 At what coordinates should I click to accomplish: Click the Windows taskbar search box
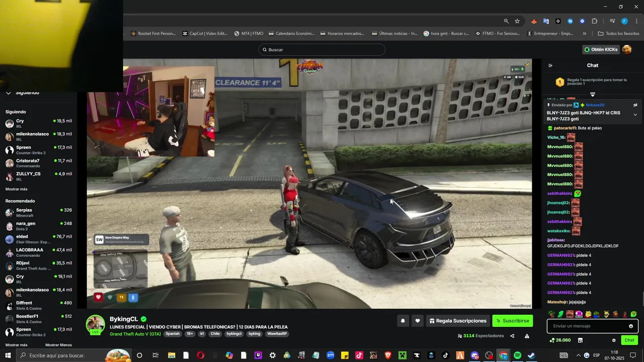[73, 355]
